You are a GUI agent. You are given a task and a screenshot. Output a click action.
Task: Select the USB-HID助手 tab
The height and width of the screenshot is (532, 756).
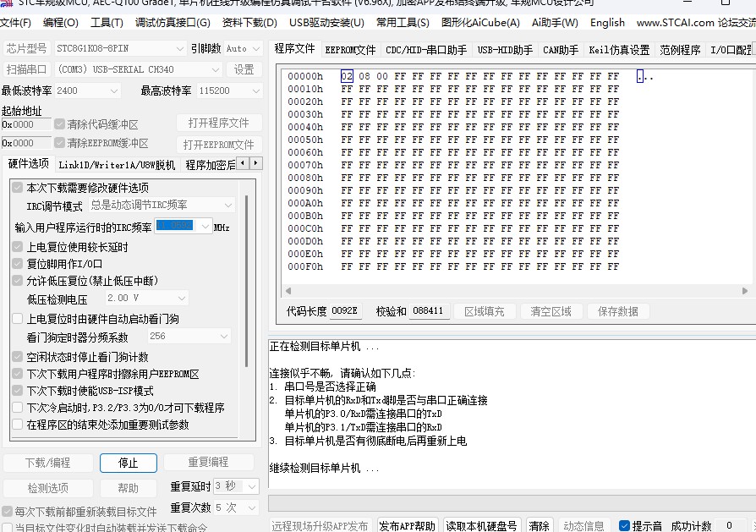tap(505, 50)
